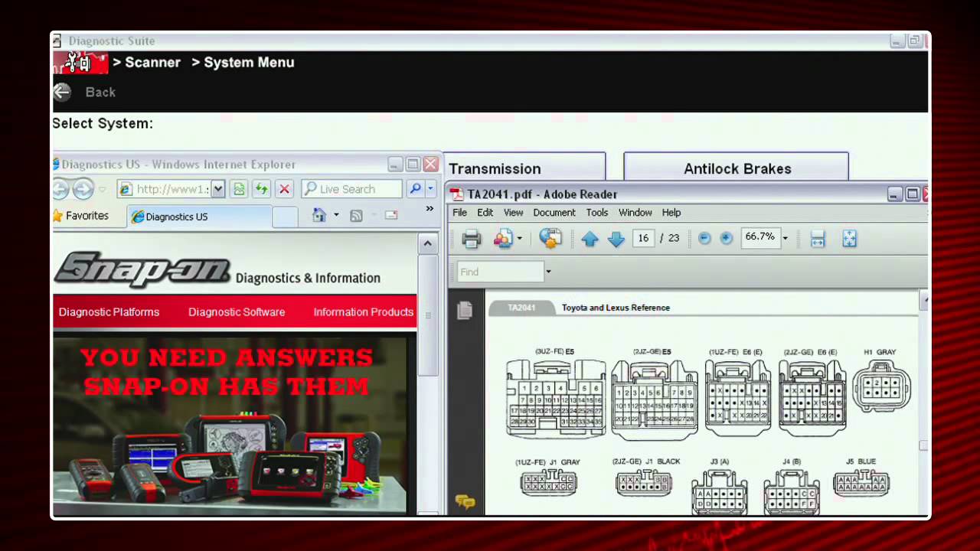Click the compatibility view icon in Internet Explorer
The width and height of the screenshot is (980, 551).
pyautogui.click(x=239, y=189)
